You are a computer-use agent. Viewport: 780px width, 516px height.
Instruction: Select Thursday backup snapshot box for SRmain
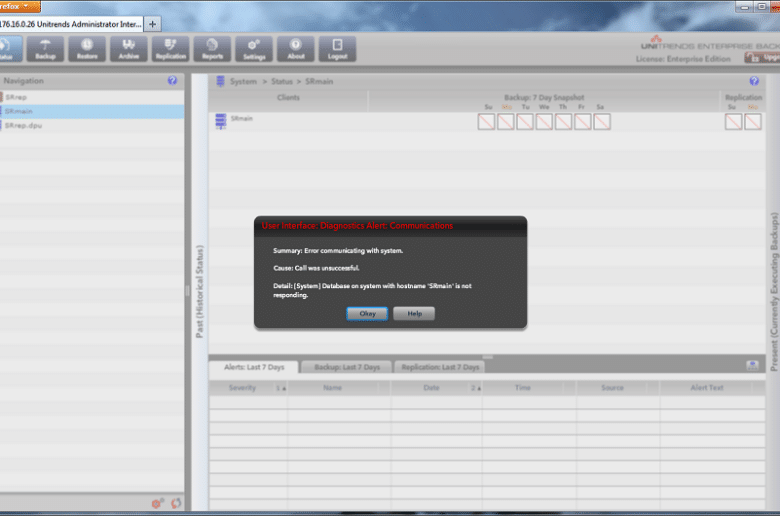pos(564,122)
